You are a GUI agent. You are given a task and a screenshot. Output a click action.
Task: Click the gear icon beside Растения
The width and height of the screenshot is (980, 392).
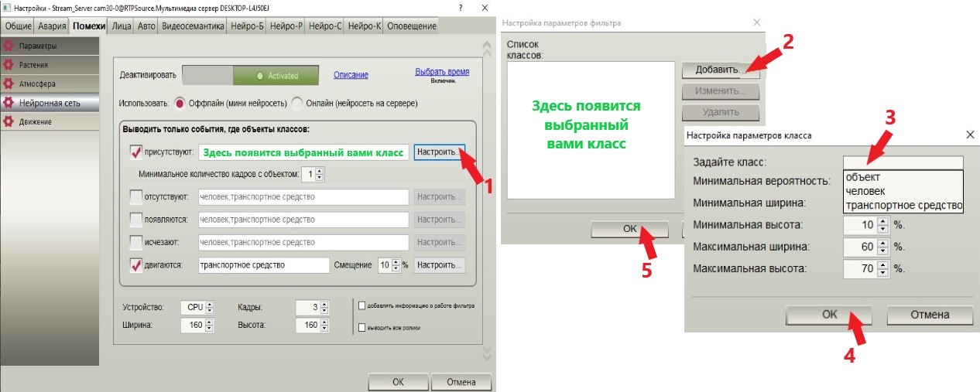9,65
